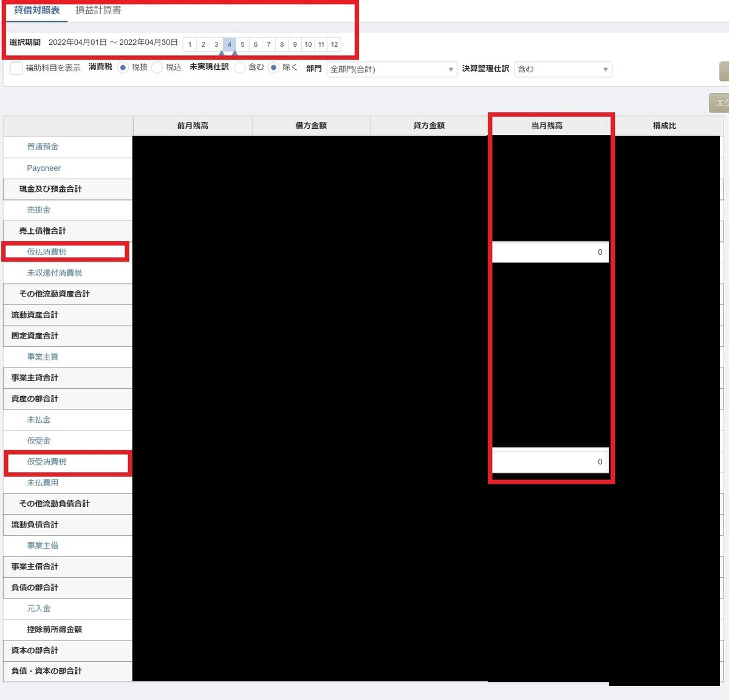
Task: Select month 2 in period selector
Action: point(204,44)
